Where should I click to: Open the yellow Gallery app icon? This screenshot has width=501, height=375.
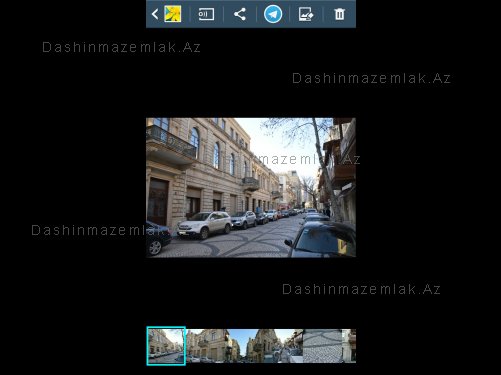[x=172, y=14]
